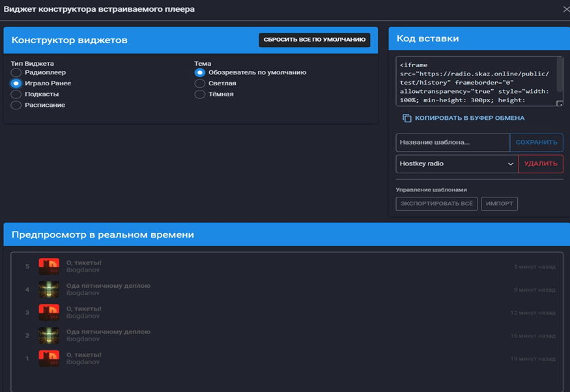The width and height of the screenshot is (570, 392).
Task: Select the 'Радиоплеер' widget type
Action: click(16, 73)
